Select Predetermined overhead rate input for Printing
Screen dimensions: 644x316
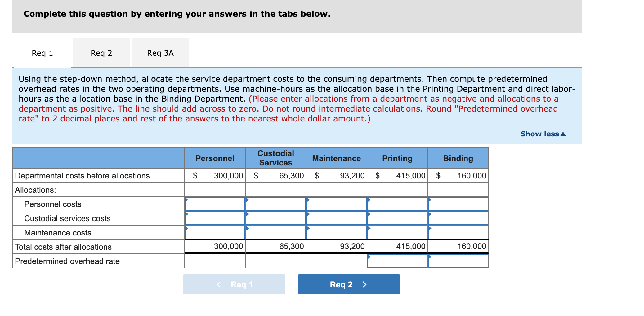[x=397, y=261]
